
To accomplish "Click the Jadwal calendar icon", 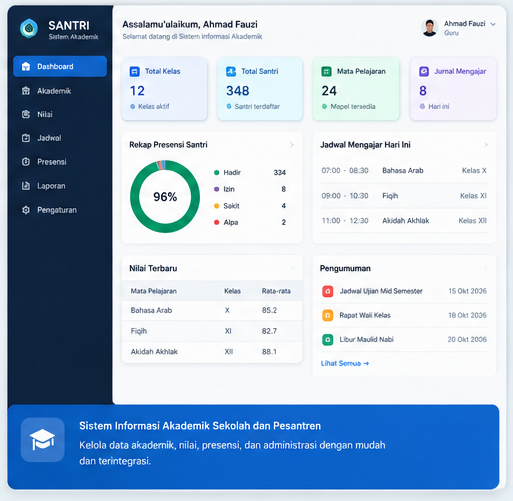I will 26,138.
